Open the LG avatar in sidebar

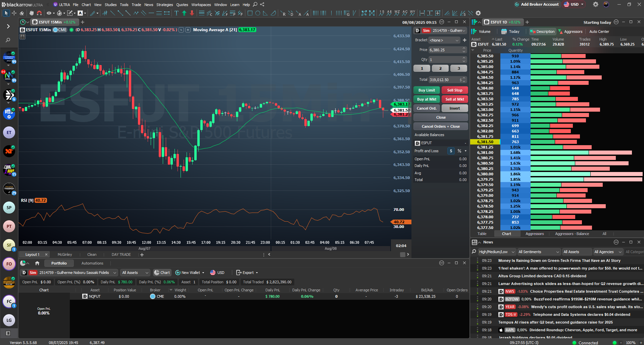[9, 320]
